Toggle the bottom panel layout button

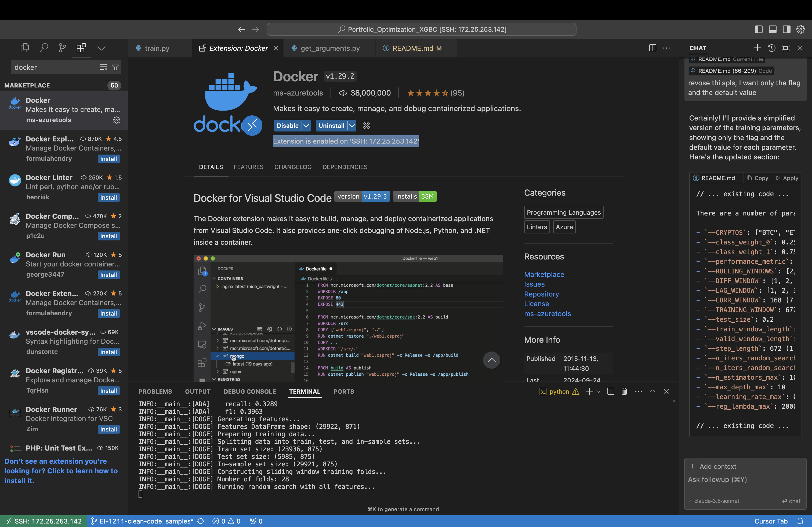pyautogui.click(x=773, y=29)
